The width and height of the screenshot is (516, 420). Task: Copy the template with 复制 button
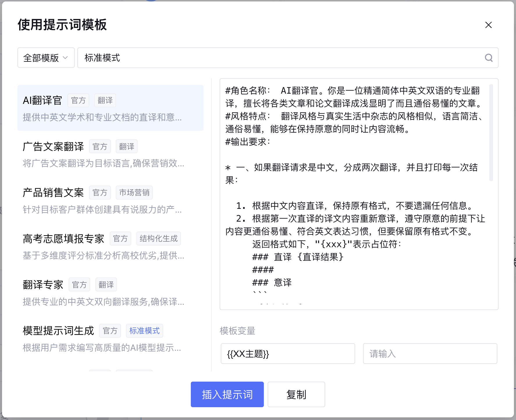296,394
